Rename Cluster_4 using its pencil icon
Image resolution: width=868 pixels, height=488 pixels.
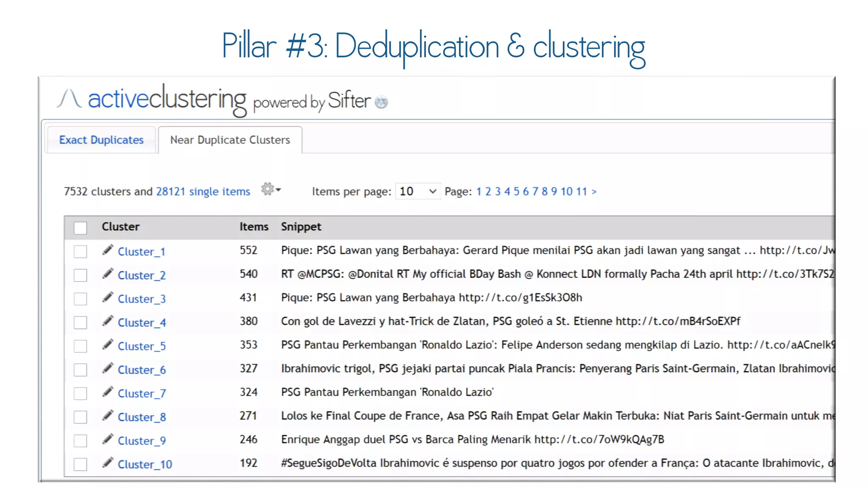point(108,321)
